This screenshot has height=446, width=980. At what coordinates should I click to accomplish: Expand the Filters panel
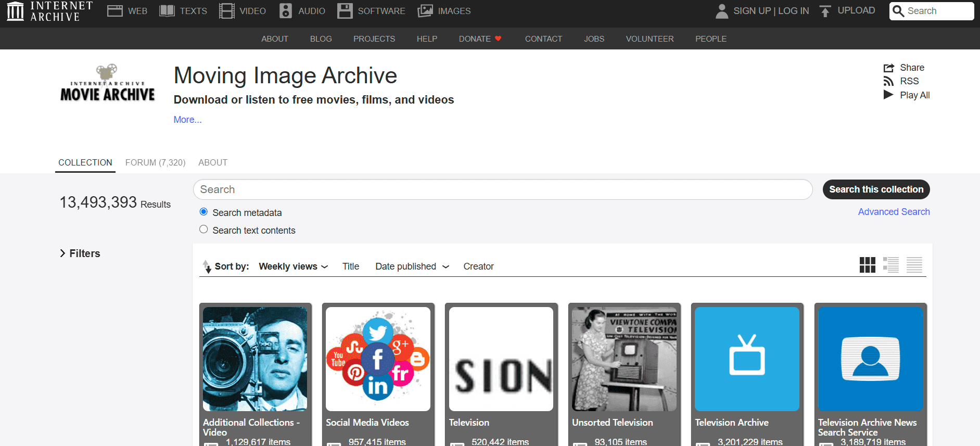(x=80, y=253)
